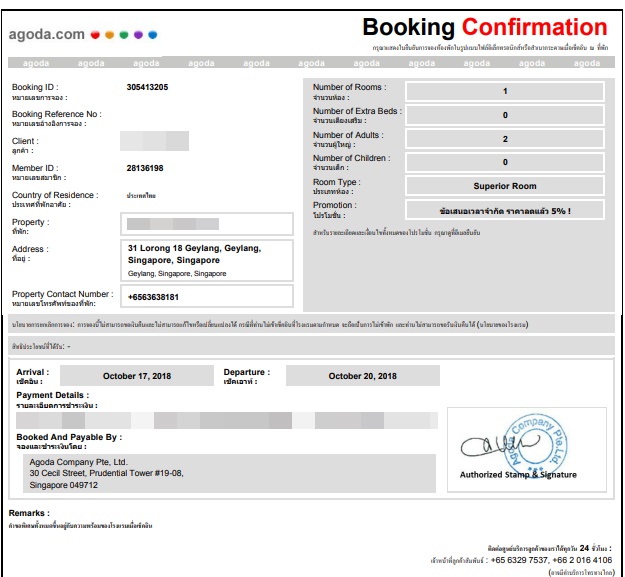Click departure date October 20, 2018

point(363,376)
